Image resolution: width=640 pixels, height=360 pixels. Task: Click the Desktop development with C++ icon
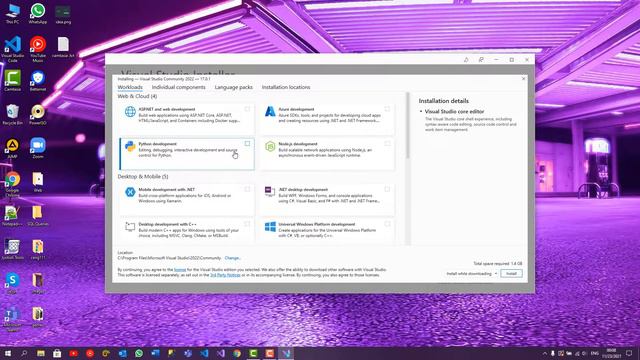tap(130, 226)
